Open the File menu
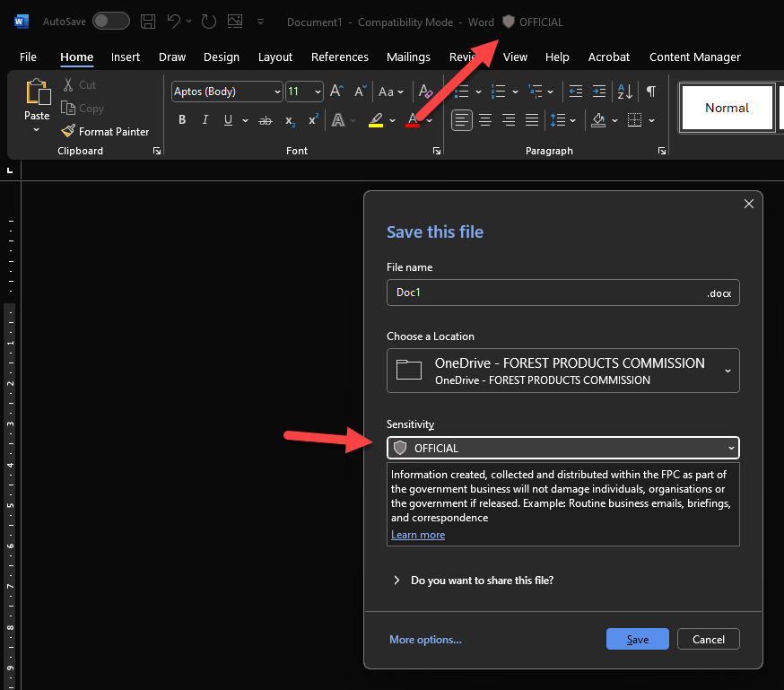The width and height of the screenshot is (784, 690). [x=28, y=57]
